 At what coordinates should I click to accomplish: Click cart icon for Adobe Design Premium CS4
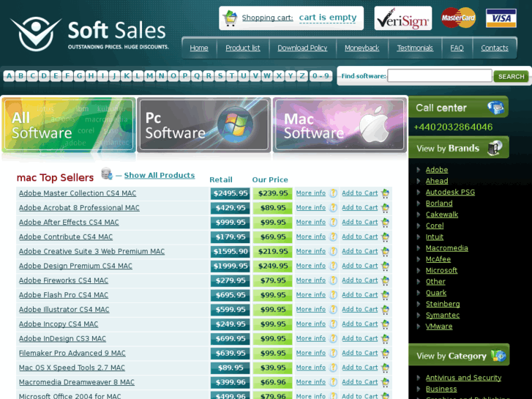coord(385,266)
